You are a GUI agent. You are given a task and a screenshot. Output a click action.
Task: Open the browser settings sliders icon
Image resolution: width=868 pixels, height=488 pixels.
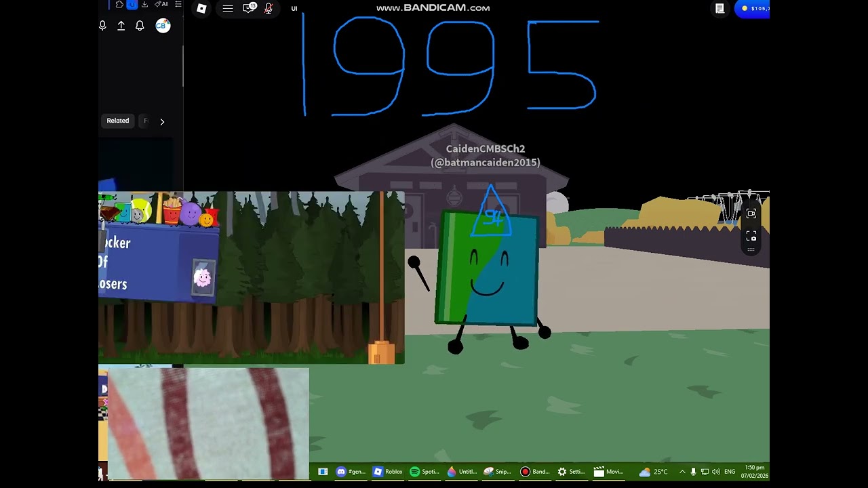tap(178, 4)
